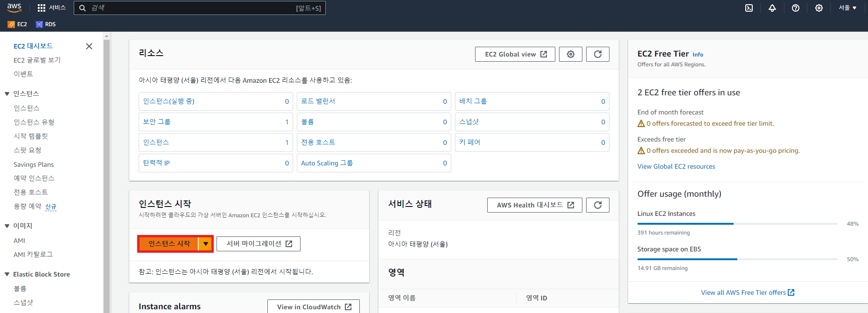The height and width of the screenshot is (313, 868).
Task: Open EC2 대시보드 in the sidebar
Action: pyautogui.click(x=33, y=46)
